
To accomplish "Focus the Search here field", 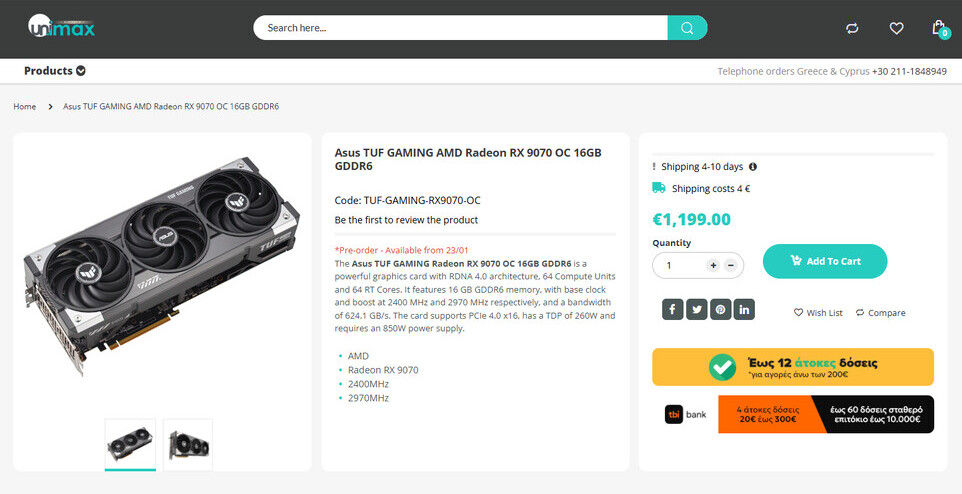I will tap(460, 28).
